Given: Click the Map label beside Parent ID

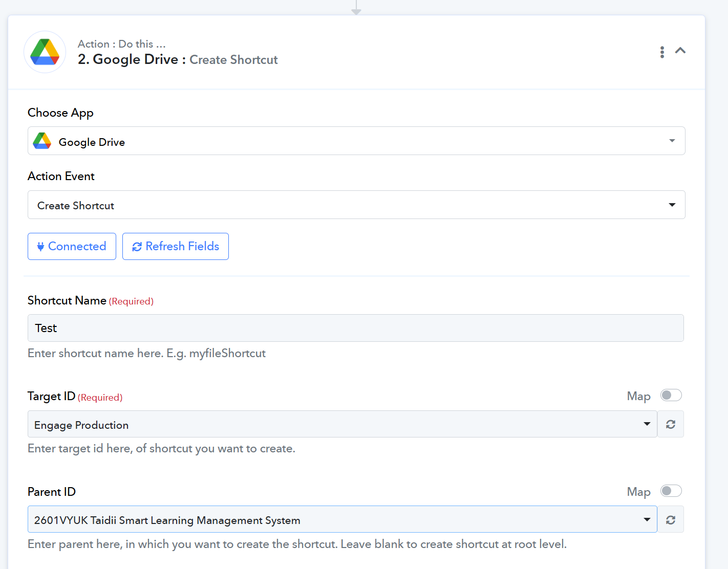Looking at the screenshot, I should tap(638, 492).
